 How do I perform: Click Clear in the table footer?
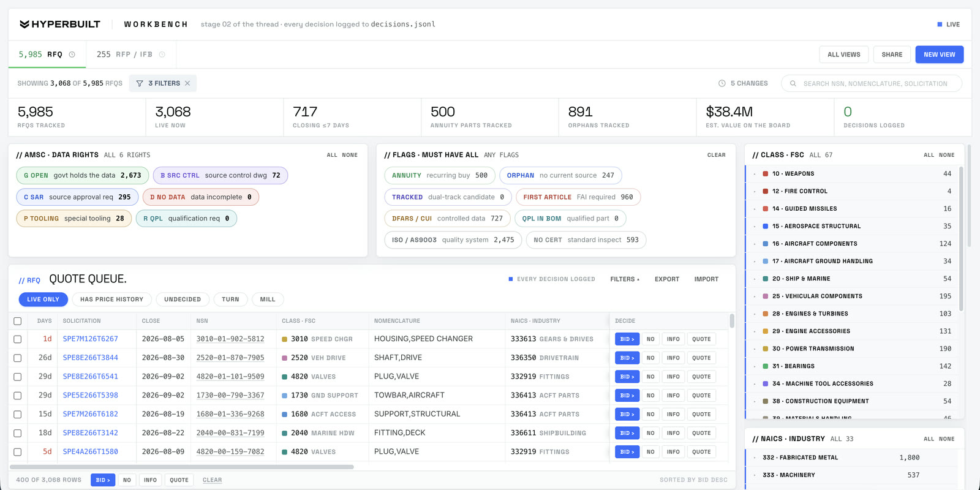pos(213,480)
